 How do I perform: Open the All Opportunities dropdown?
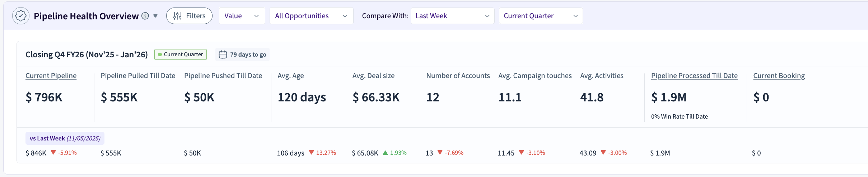tap(312, 16)
